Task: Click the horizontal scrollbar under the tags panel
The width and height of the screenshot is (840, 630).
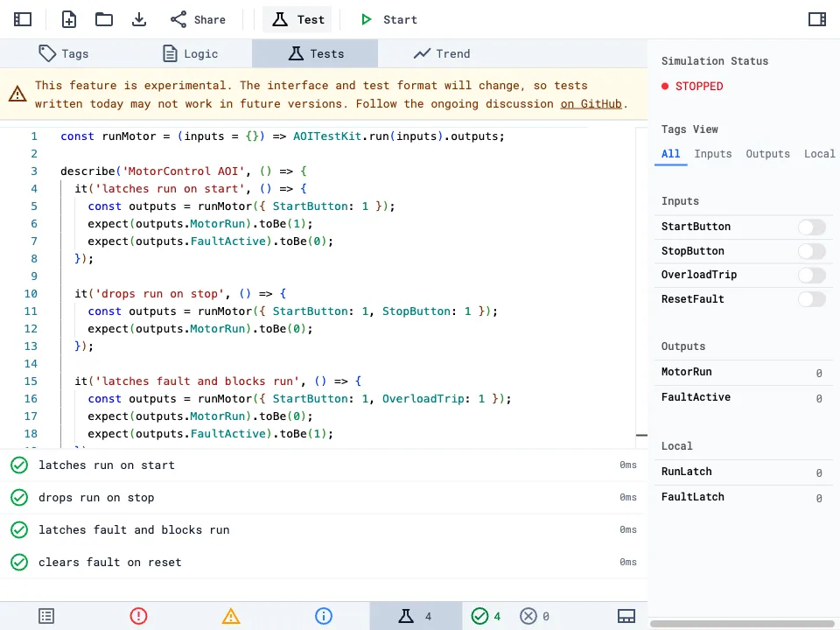Action: click(742, 624)
